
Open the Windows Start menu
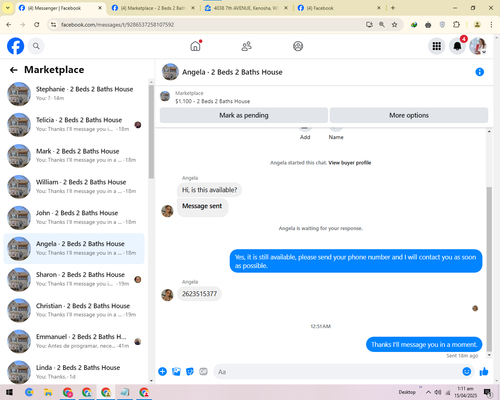[x=9, y=392]
